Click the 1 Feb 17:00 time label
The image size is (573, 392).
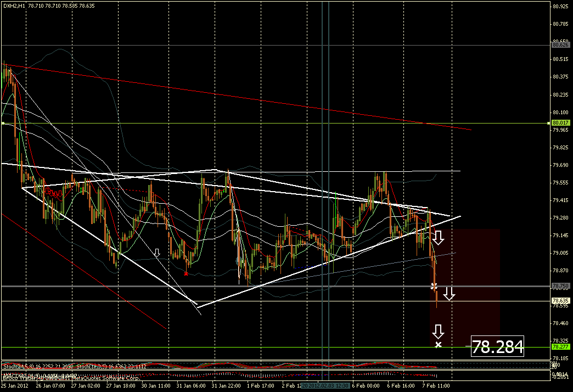click(x=261, y=386)
